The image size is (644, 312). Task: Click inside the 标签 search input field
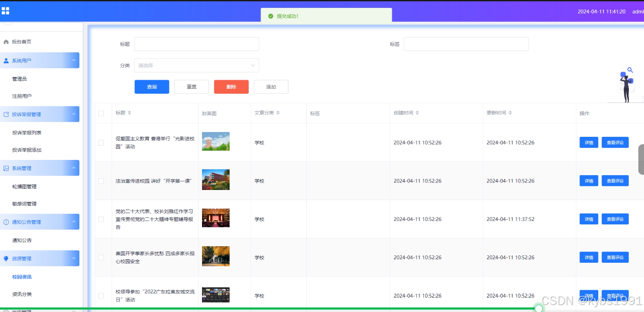466,44
